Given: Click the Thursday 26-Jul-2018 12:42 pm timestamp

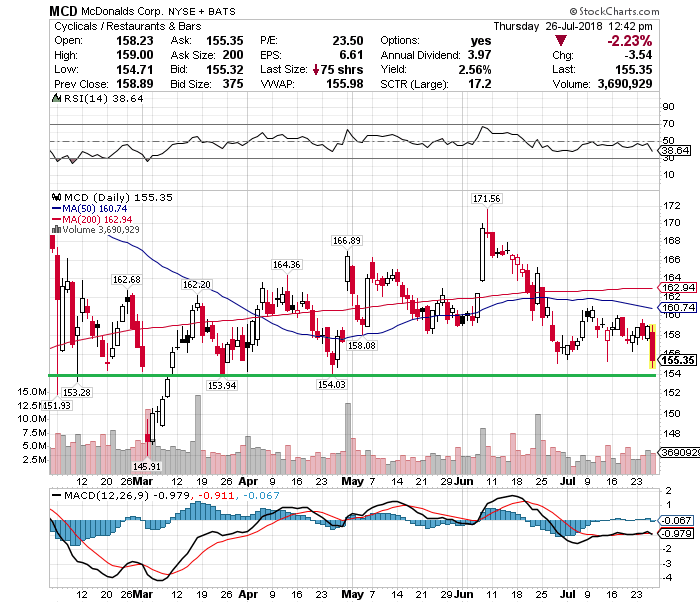Looking at the screenshot, I should point(573,26).
